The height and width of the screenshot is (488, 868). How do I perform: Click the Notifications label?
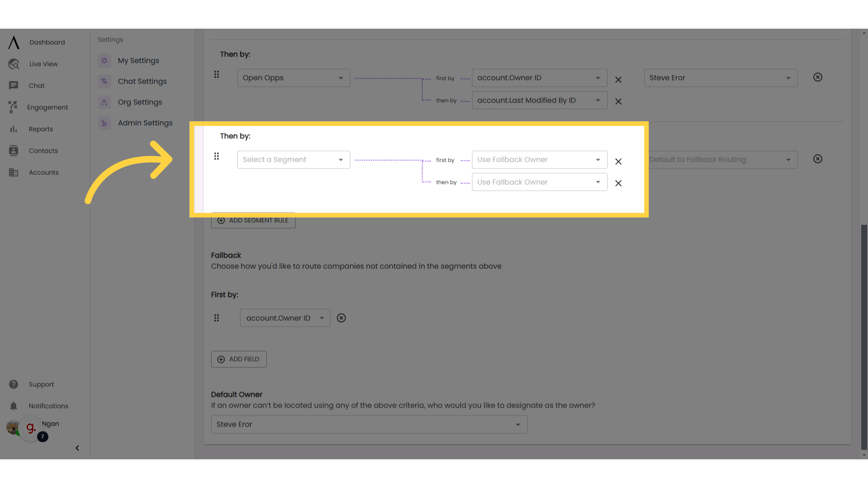pos(48,406)
